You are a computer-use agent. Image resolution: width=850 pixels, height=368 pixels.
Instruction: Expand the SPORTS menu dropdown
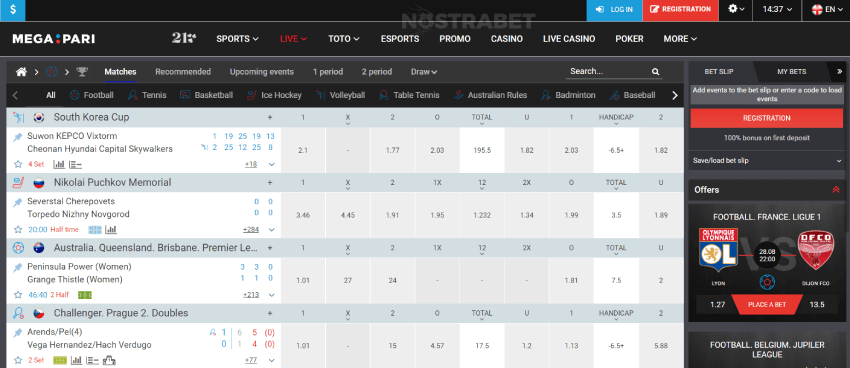tap(237, 39)
